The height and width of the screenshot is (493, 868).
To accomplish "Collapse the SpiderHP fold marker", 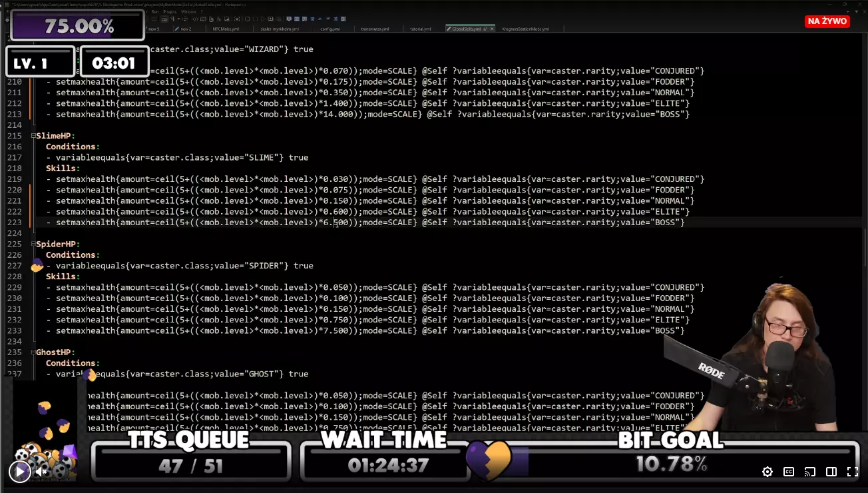I will coord(33,244).
